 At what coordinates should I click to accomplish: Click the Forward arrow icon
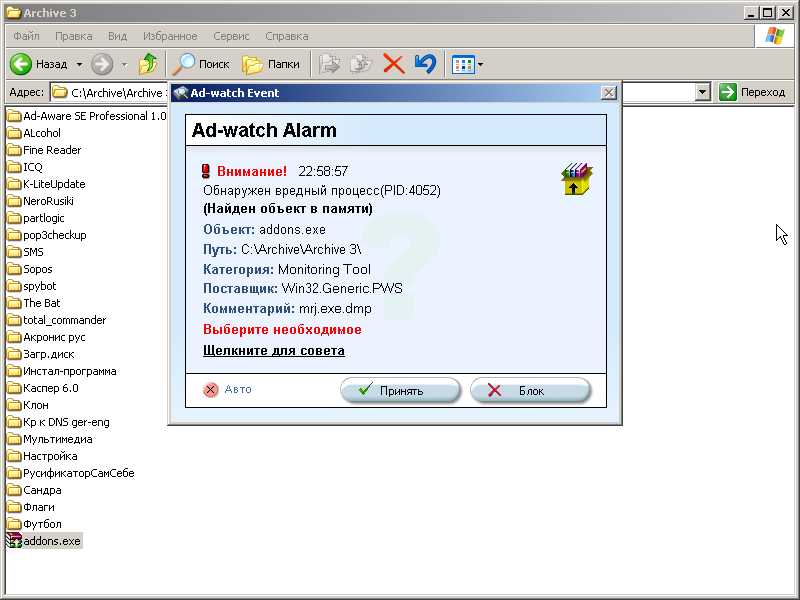[x=102, y=64]
